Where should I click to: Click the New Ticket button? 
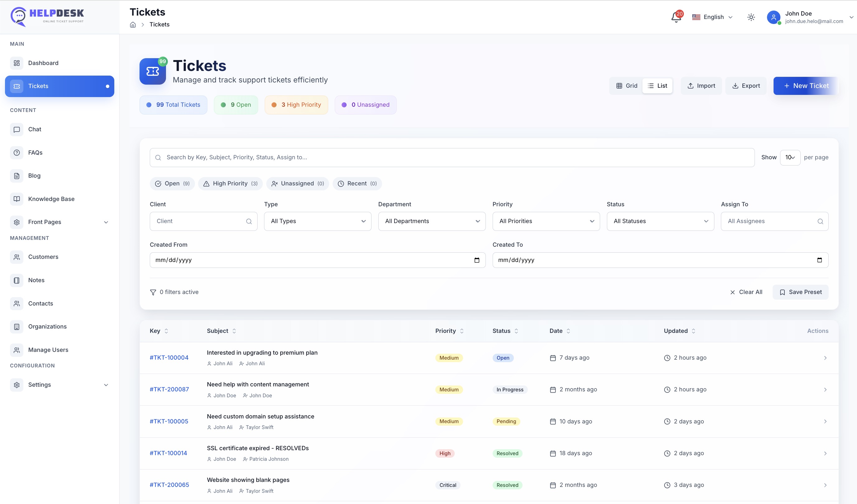tap(806, 86)
